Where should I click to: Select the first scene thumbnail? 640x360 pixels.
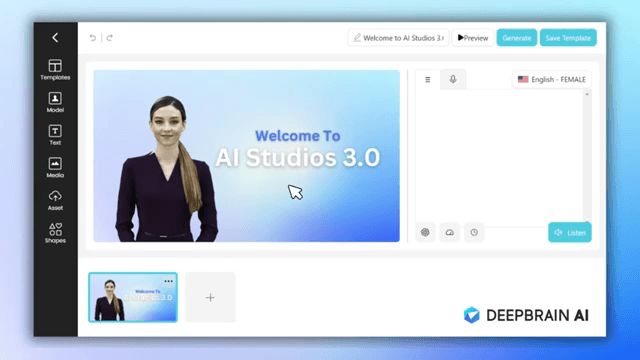pyautogui.click(x=133, y=298)
